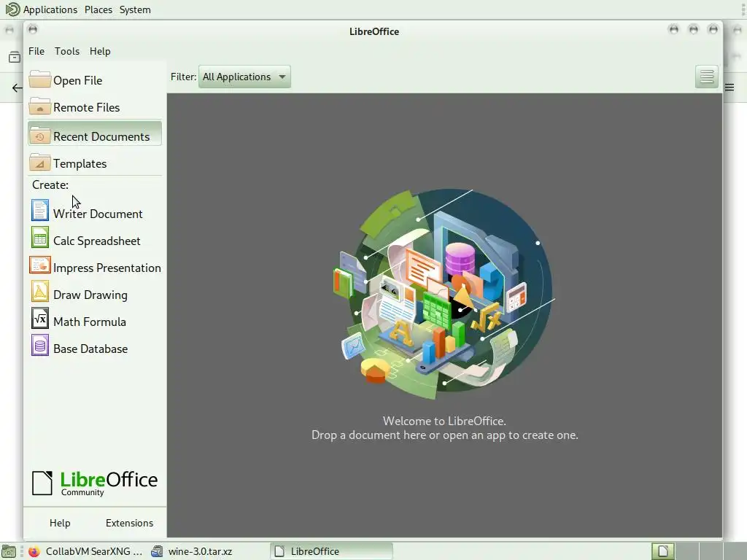
Task: Select the Recent Documents icon
Action: pyautogui.click(x=40, y=136)
